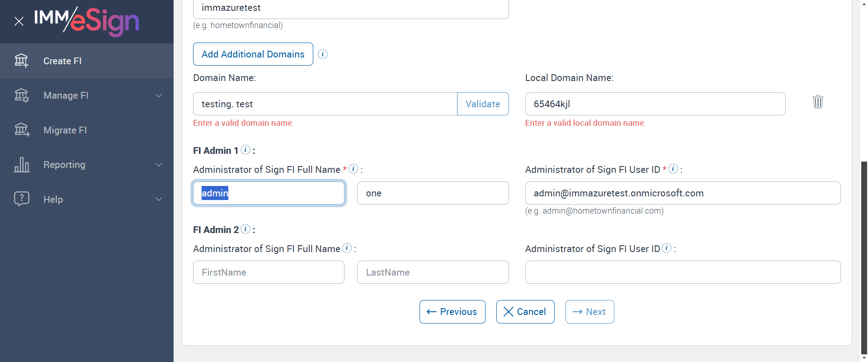This screenshot has height=362, width=868.
Task: Expand the Reporting submenu chevron
Action: (x=159, y=165)
